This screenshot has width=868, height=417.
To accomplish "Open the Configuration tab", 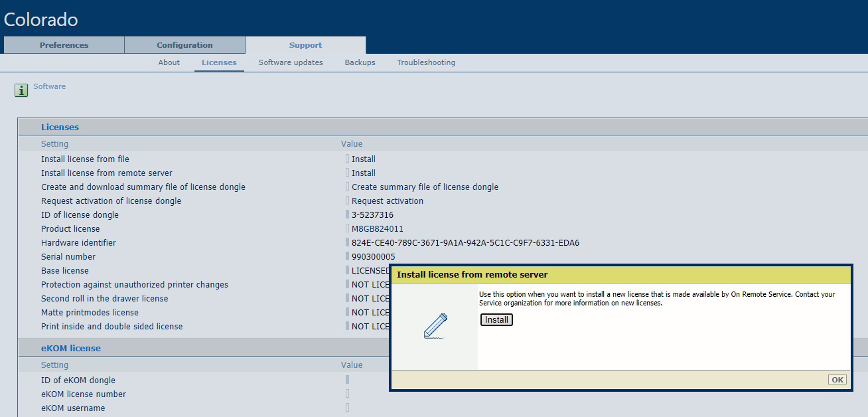I will tap(184, 45).
